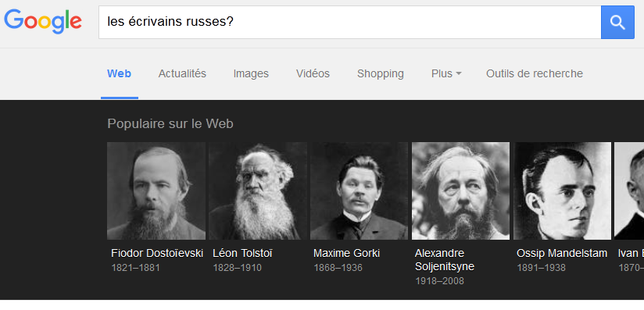Screen dimensions: 644x310
Task: Click partially visible Ivan portrait thumbnail
Action: click(629, 191)
